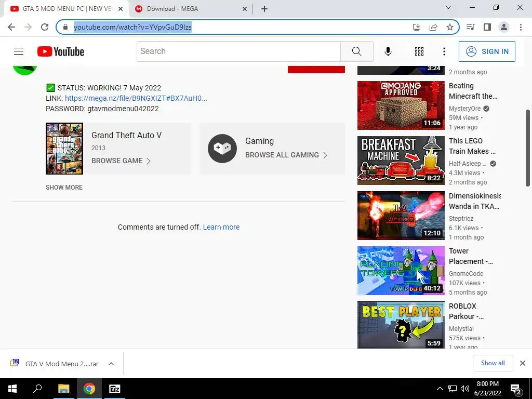
Task: Click channel name Steptriez
Action: (461, 219)
